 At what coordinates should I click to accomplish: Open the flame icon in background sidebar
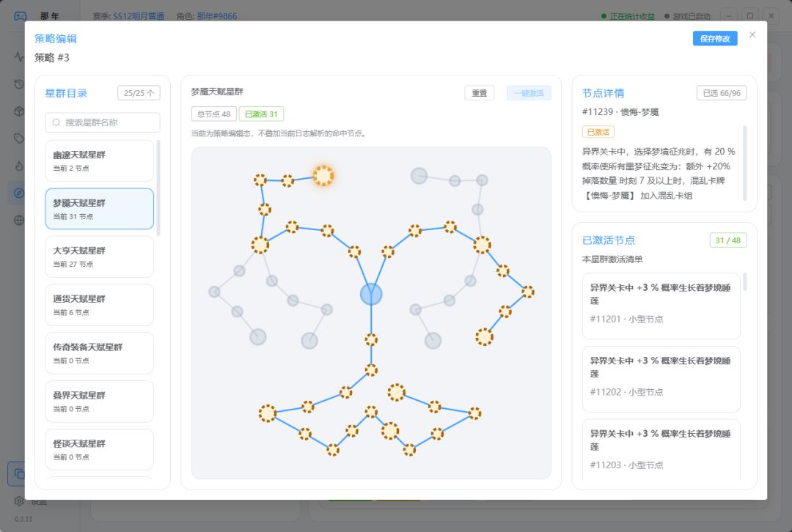pos(18,166)
